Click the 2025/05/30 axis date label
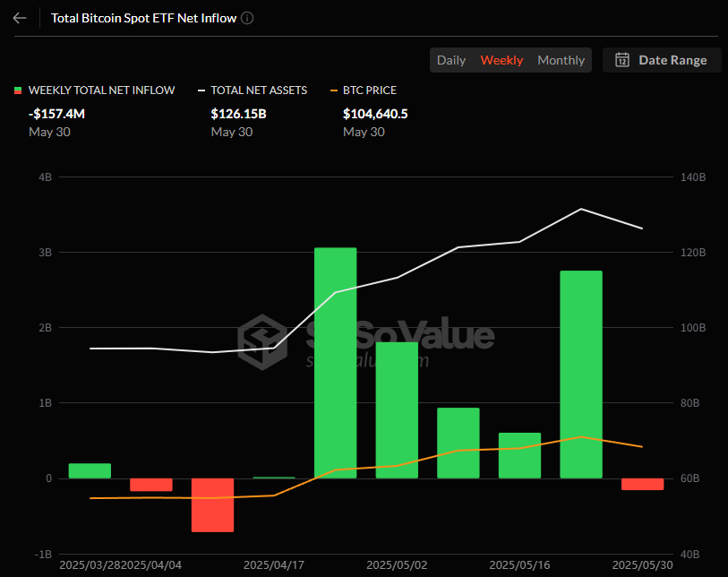 643,565
